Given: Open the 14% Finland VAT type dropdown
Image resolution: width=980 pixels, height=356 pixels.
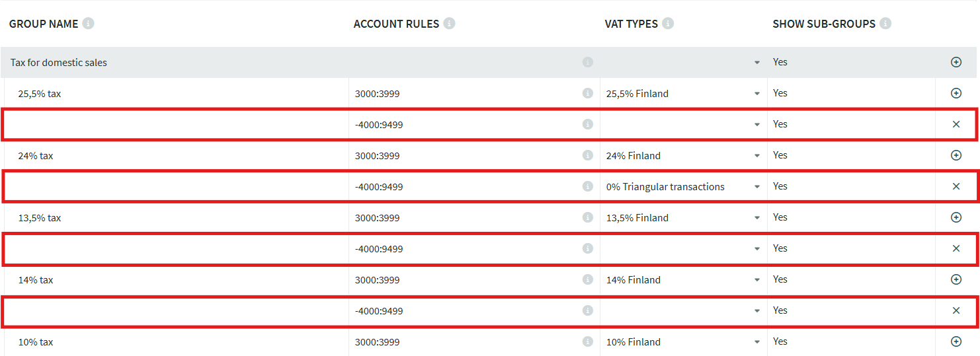Looking at the screenshot, I should click(x=756, y=280).
